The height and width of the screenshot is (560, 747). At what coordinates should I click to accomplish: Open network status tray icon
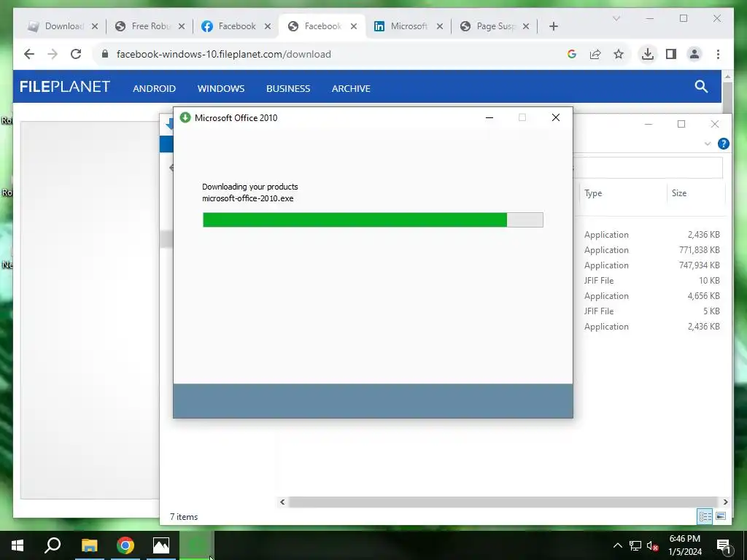[x=635, y=545]
